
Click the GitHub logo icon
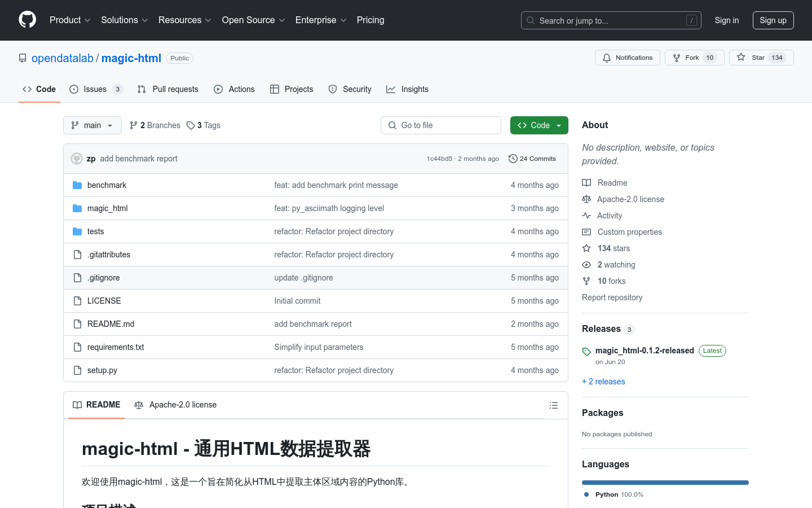(27, 20)
